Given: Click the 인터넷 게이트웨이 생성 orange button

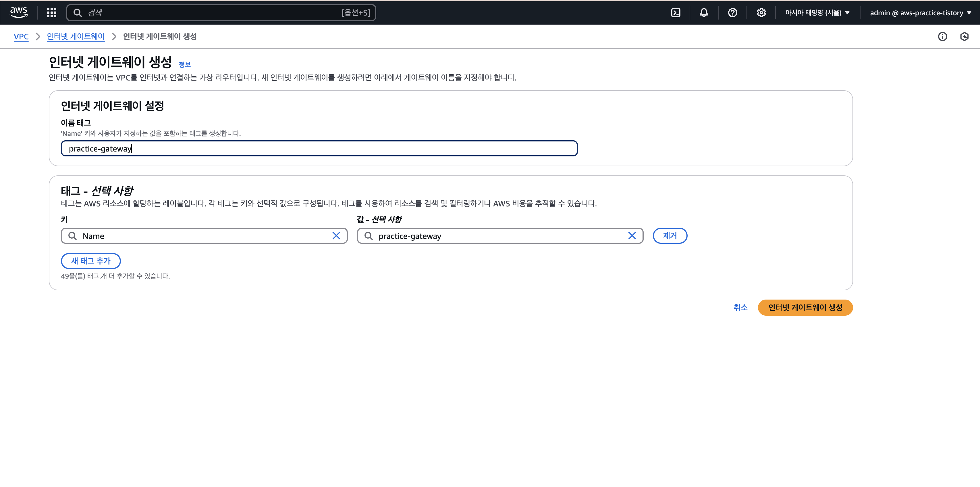Looking at the screenshot, I should click(x=805, y=307).
